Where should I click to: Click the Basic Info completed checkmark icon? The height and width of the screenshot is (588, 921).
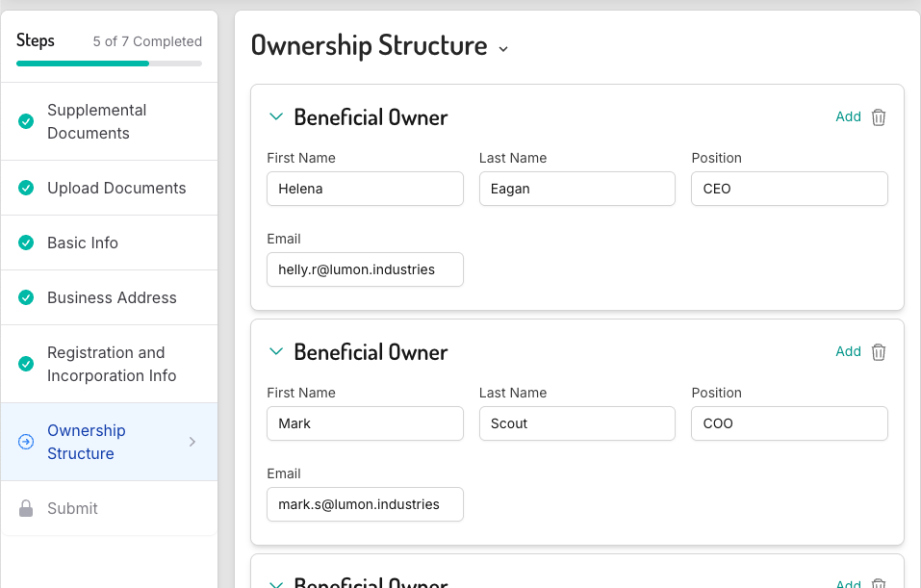pyautogui.click(x=26, y=243)
